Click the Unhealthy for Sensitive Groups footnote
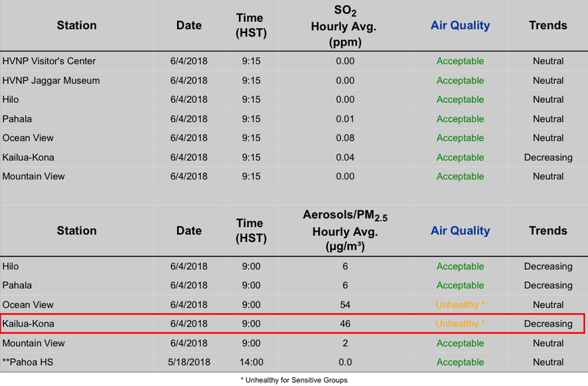This screenshot has height=386, width=588. pos(294,380)
